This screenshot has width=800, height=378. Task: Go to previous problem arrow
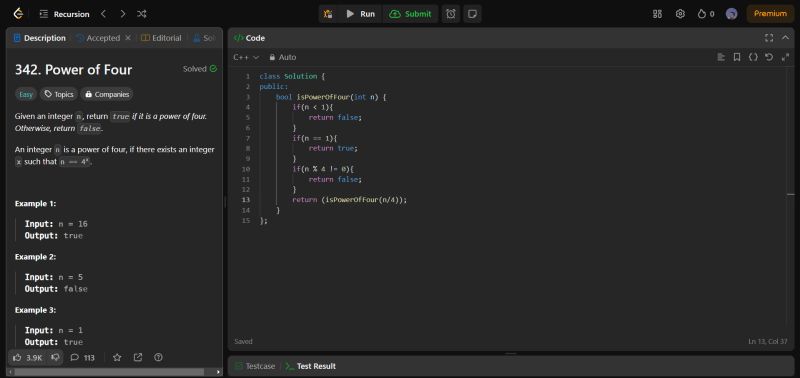tap(104, 14)
